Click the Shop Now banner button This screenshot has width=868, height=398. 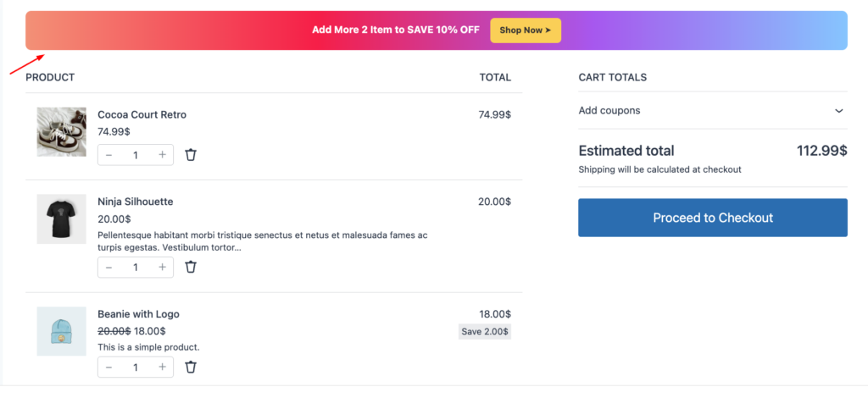[526, 30]
